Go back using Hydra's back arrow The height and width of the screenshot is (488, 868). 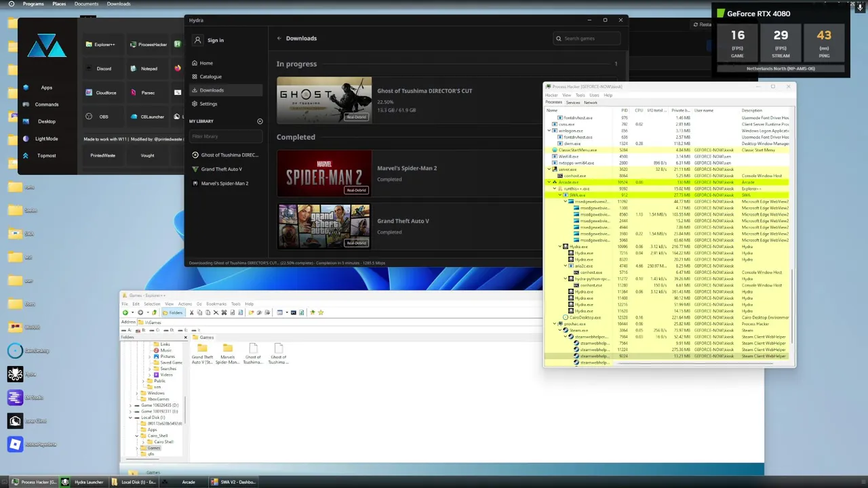click(x=279, y=39)
